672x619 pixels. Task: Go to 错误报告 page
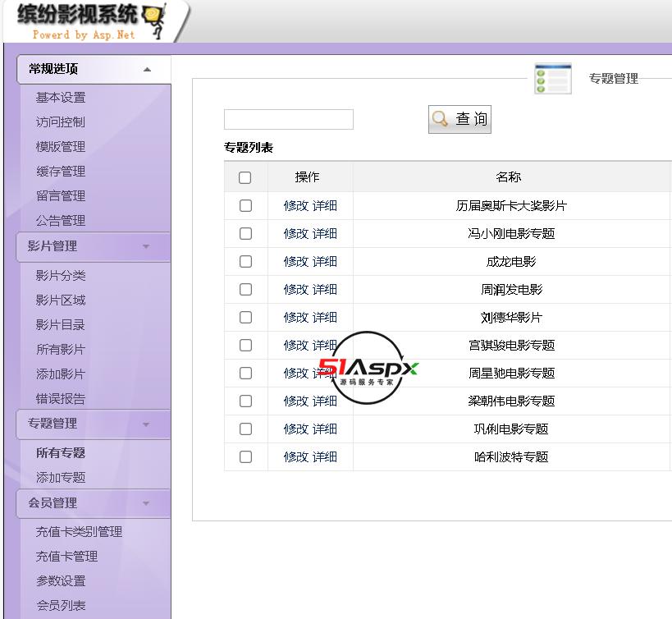tap(61, 399)
